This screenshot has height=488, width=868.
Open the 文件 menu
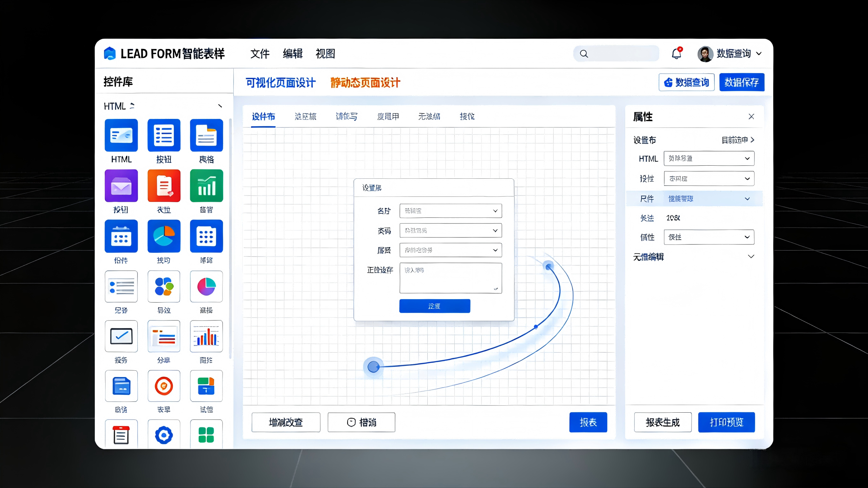pos(260,54)
